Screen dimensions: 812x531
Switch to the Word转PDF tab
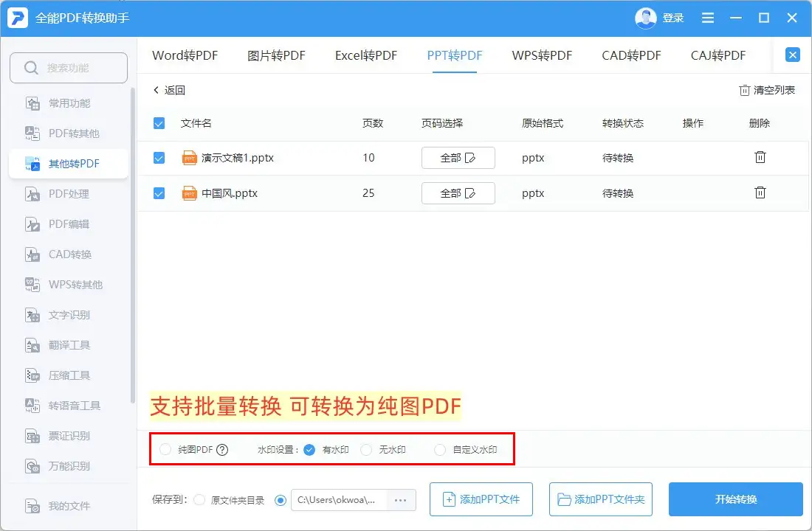tap(185, 55)
